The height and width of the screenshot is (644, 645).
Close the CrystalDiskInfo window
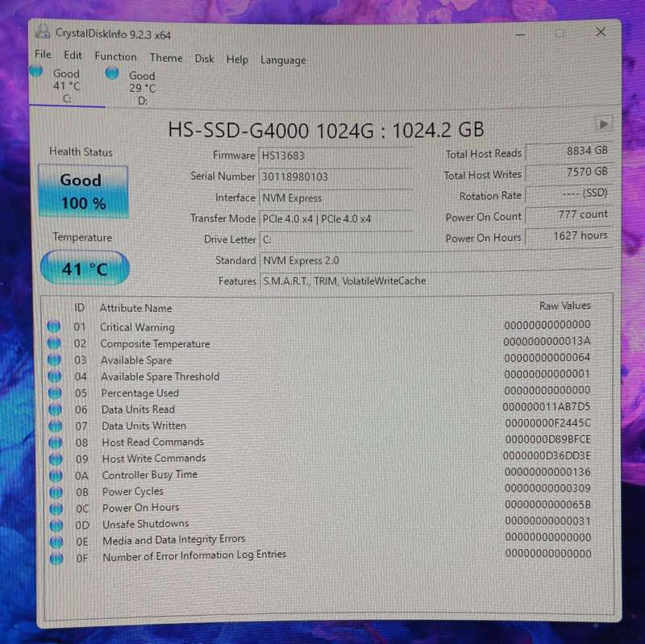(601, 31)
